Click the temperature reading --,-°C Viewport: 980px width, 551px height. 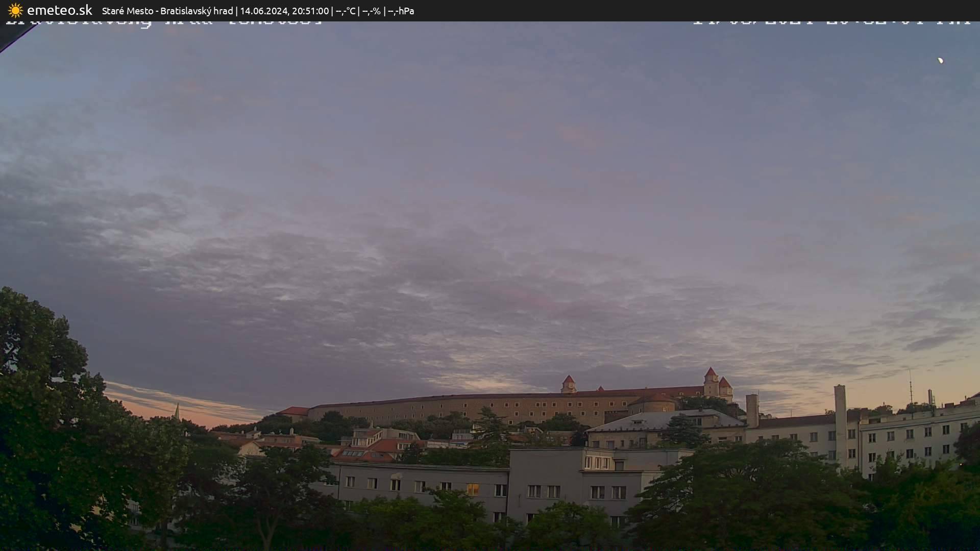pos(346,11)
